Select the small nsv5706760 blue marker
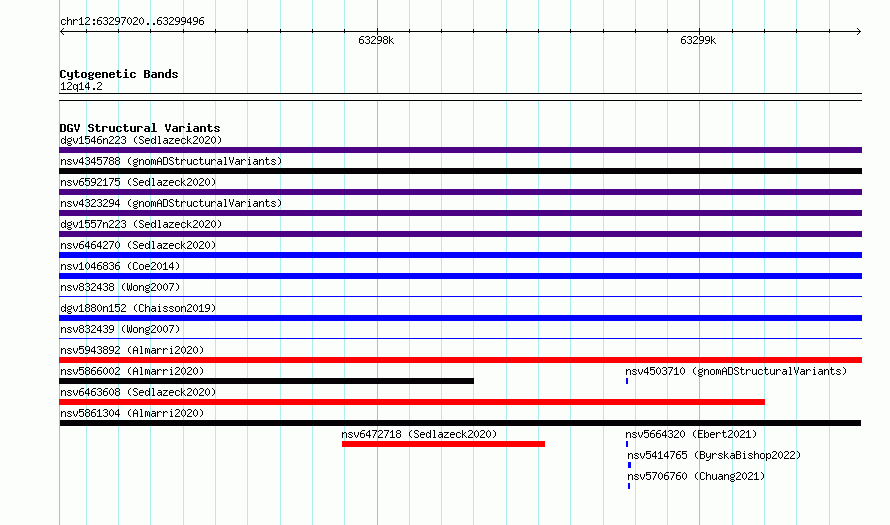This screenshot has height=525, width=890. tap(629, 486)
